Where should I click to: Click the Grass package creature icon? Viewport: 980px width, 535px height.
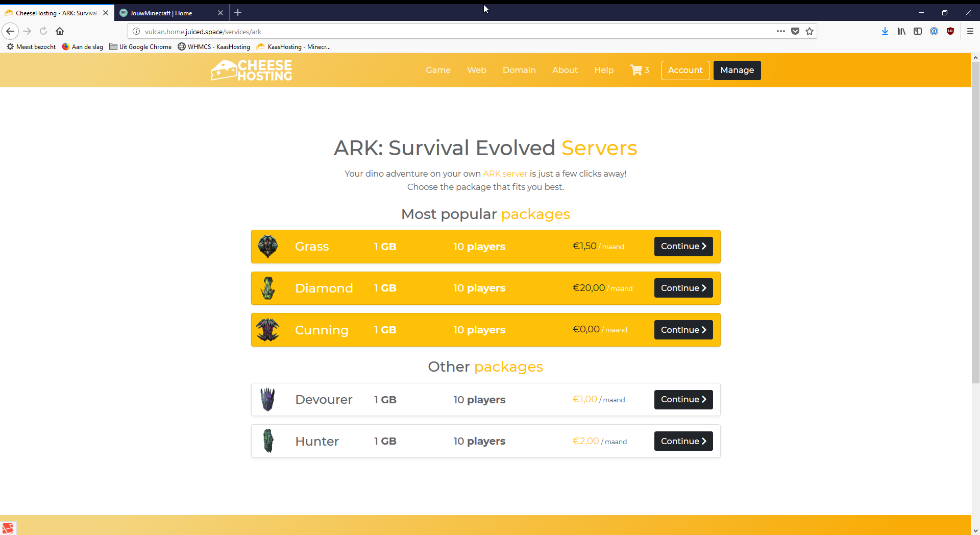click(x=267, y=247)
